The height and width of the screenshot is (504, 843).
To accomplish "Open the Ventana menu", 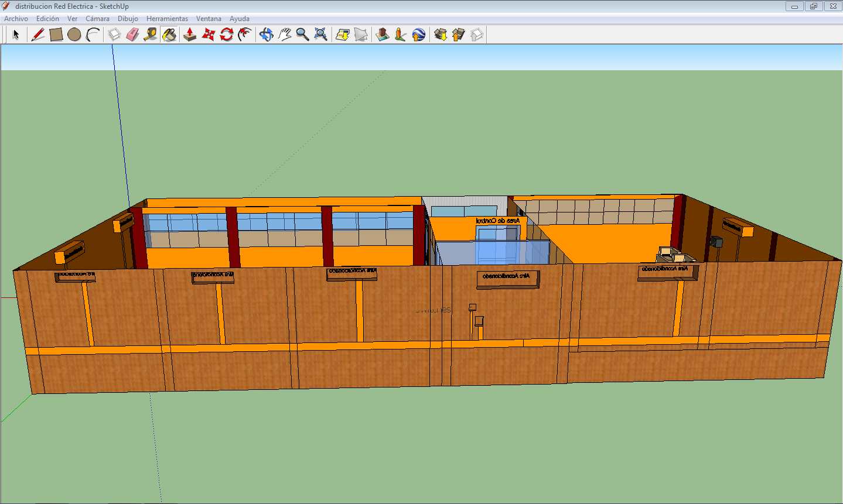I will pyautogui.click(x=209, y=18).
